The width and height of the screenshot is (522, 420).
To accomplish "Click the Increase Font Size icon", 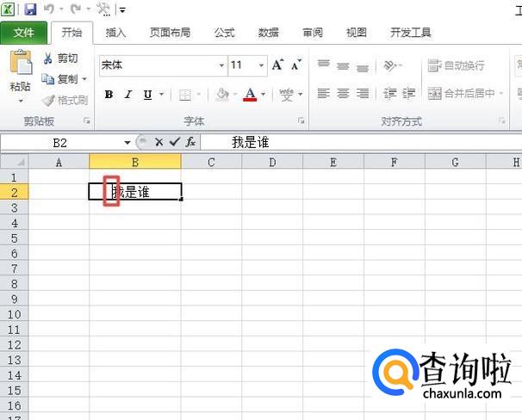I will [277, 65].
